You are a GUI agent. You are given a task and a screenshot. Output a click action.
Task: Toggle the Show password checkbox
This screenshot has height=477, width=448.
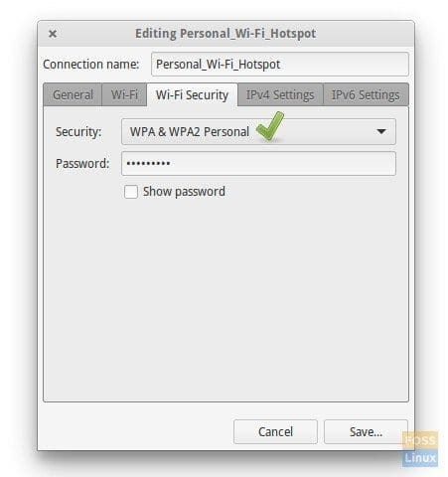(131, 192)
